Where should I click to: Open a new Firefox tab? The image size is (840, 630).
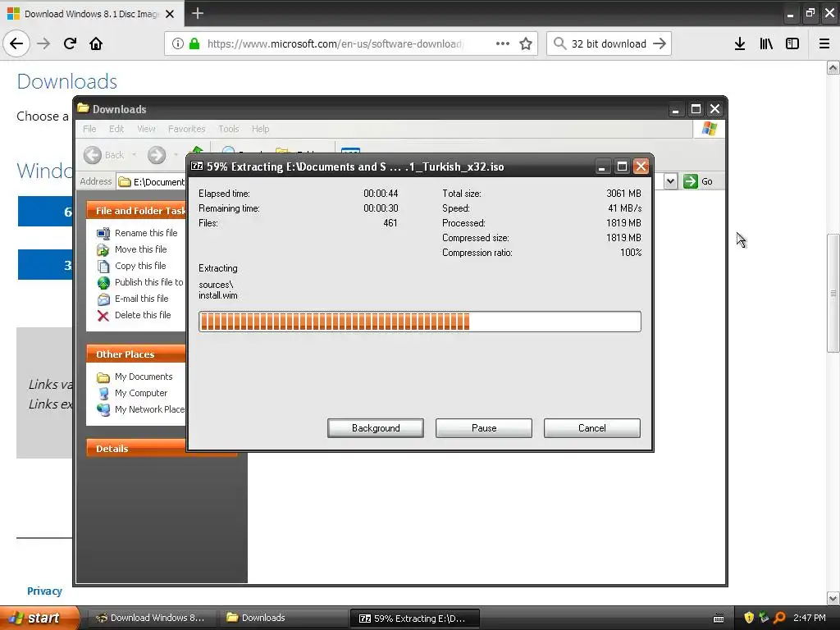coord(197,13)
